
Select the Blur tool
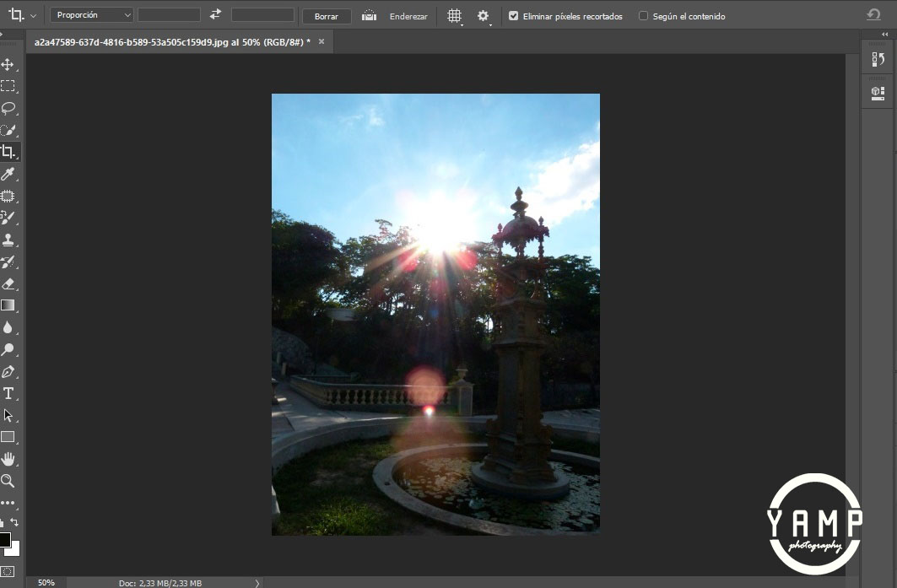coord(8,328)
